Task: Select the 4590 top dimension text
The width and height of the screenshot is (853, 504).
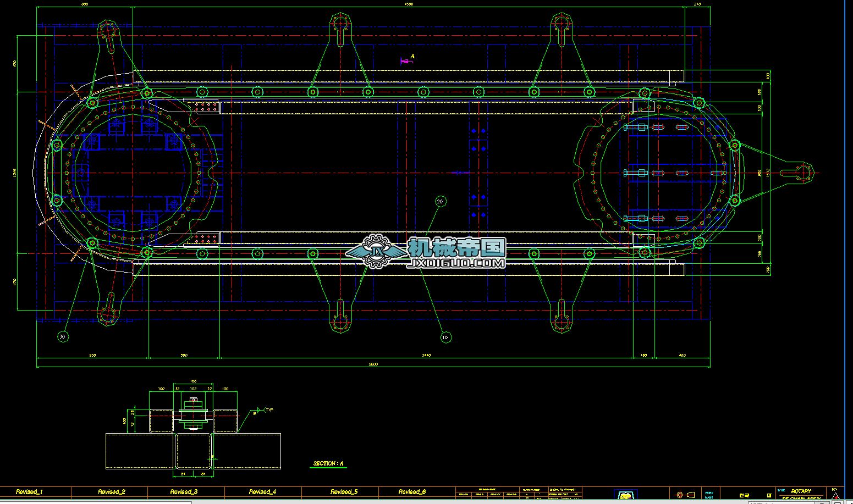Action: pyautogui.click(x=409, y=4)
